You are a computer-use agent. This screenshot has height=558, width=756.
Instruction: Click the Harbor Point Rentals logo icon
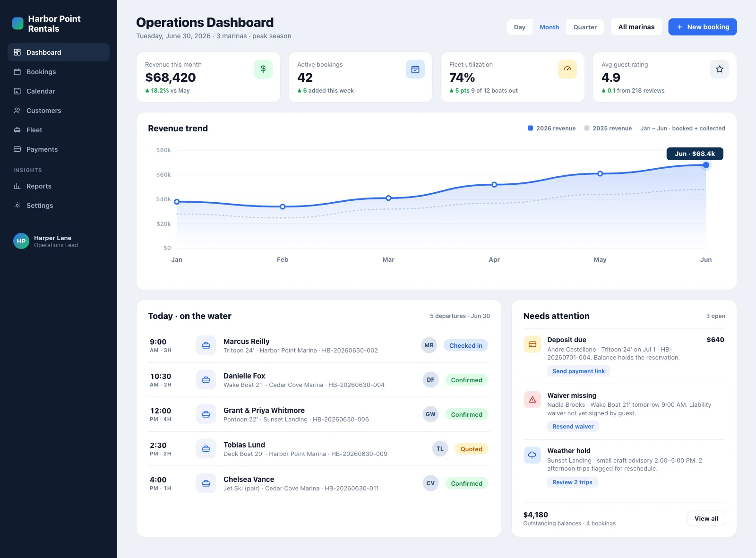pyautogui.click(x=17, y=24)
